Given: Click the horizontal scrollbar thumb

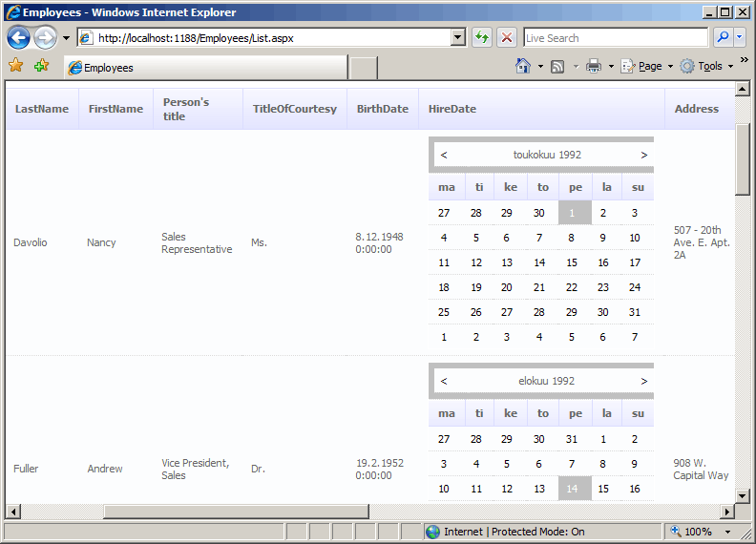Looking at the screenshot, I should pos(237,512).
